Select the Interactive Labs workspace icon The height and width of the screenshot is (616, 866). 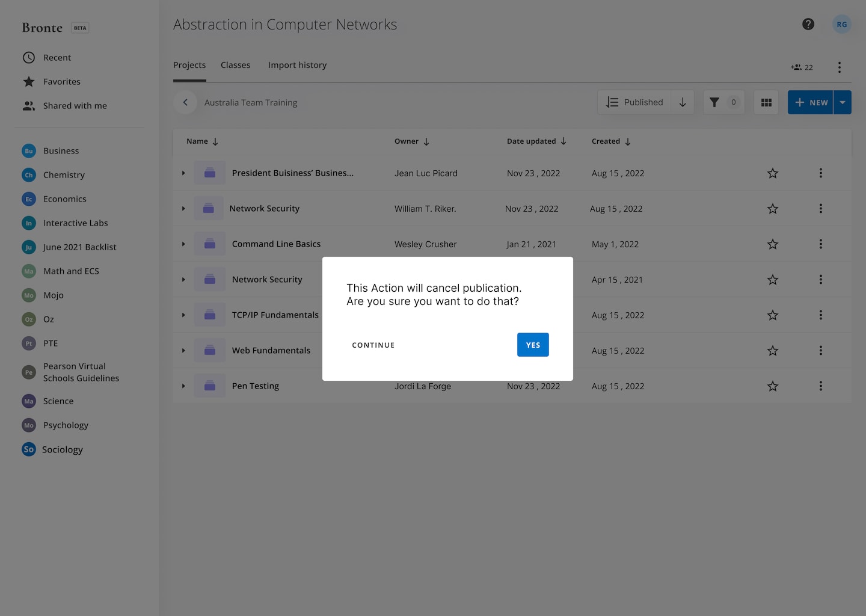pyautogui.click(x=29, y=223)
